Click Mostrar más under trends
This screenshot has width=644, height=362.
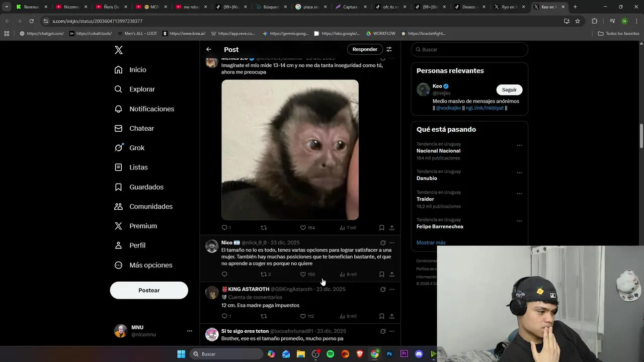[x=431, y=242]
